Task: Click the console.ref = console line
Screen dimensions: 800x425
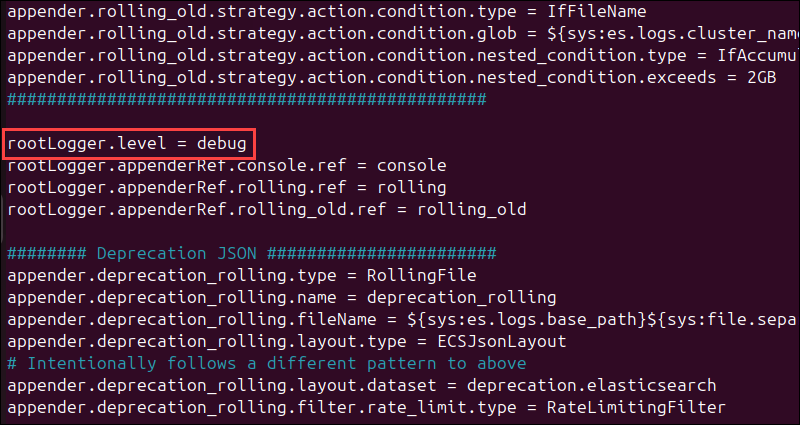Action: click(x=226, y=166)
